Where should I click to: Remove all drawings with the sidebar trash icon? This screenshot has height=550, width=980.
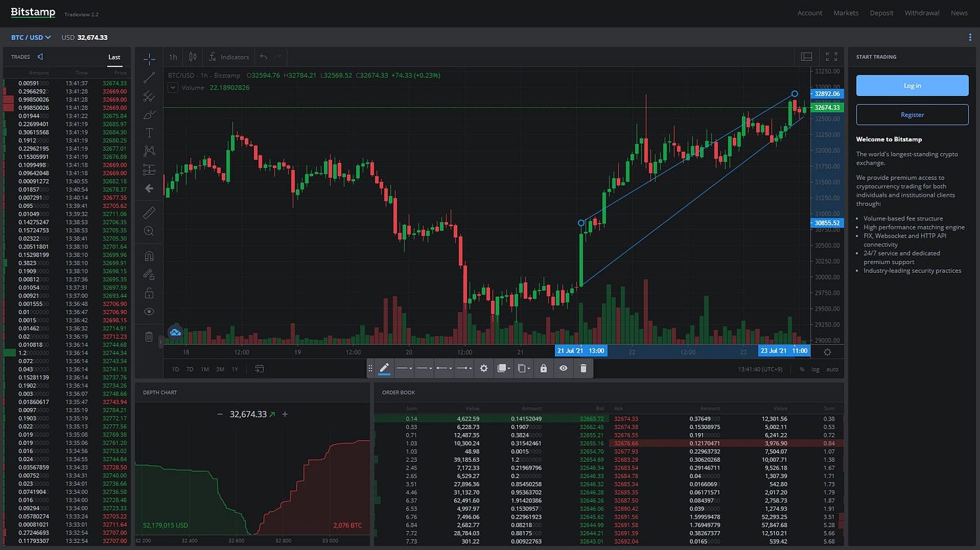tap(148, 337)
